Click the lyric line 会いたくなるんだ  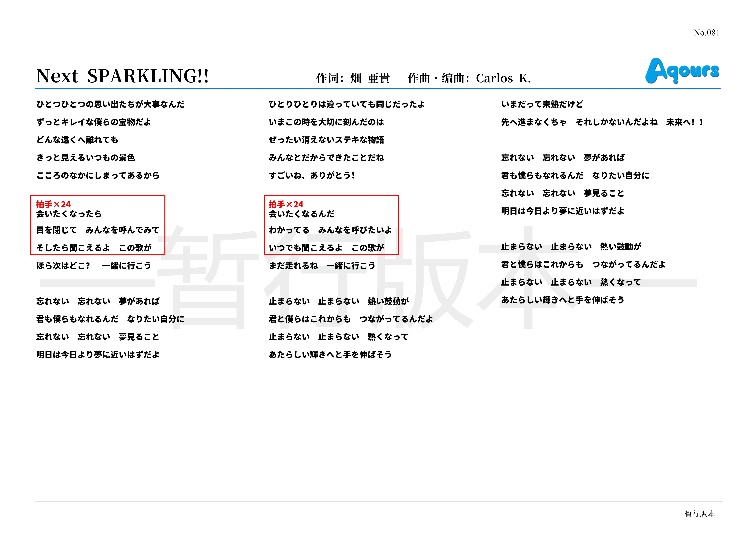301,214
